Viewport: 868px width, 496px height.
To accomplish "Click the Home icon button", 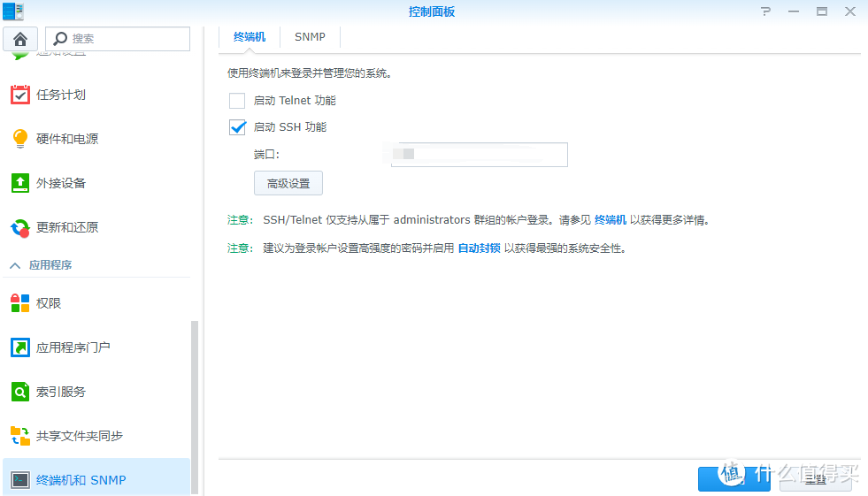I will 20,39.
